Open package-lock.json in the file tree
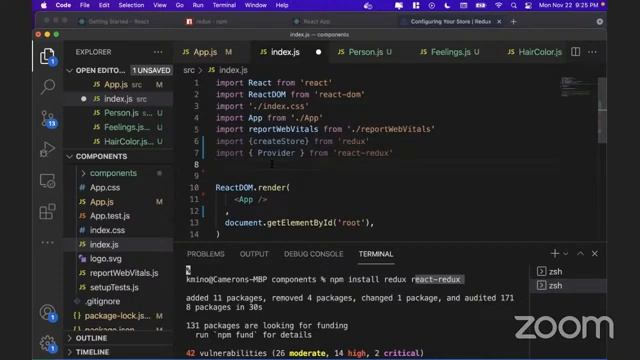Image resolution: width=640 pixels, height=360 pixels. coord(118,316)
